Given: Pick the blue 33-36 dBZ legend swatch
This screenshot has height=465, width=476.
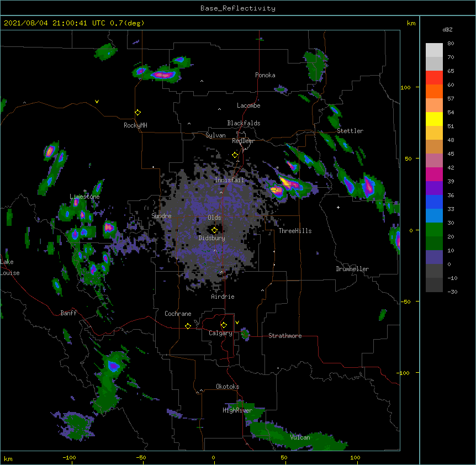Looking at the screenshot, I should tap(434, 202).
